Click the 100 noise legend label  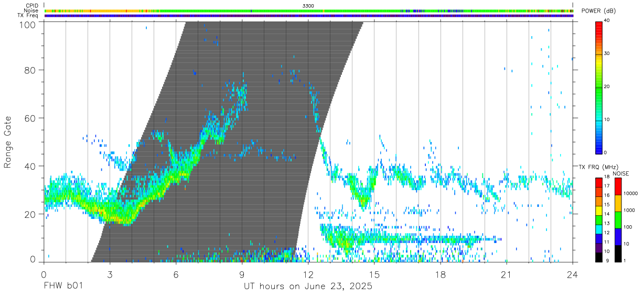coord(628,227)
